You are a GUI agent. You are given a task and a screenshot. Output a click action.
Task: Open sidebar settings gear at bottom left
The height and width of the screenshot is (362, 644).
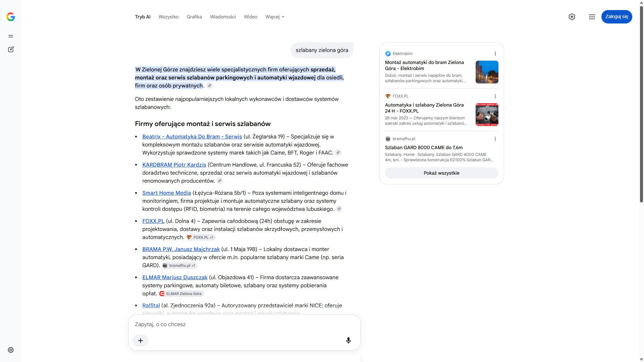(11, 350)
